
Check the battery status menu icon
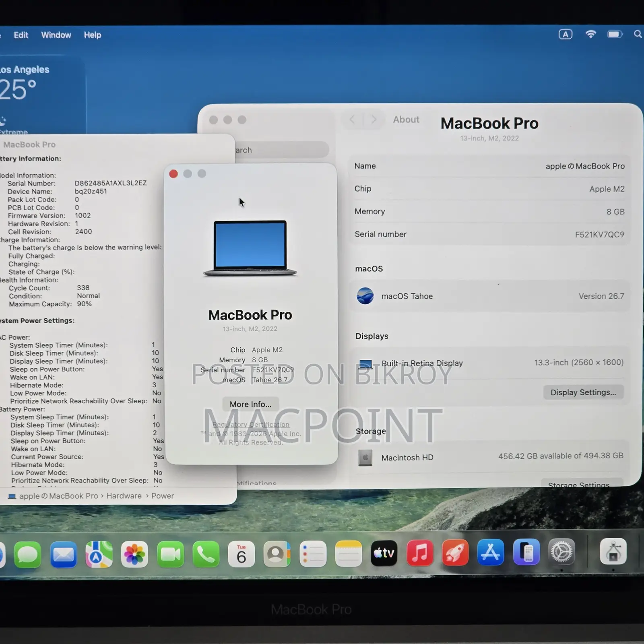(x=615, y=34)
